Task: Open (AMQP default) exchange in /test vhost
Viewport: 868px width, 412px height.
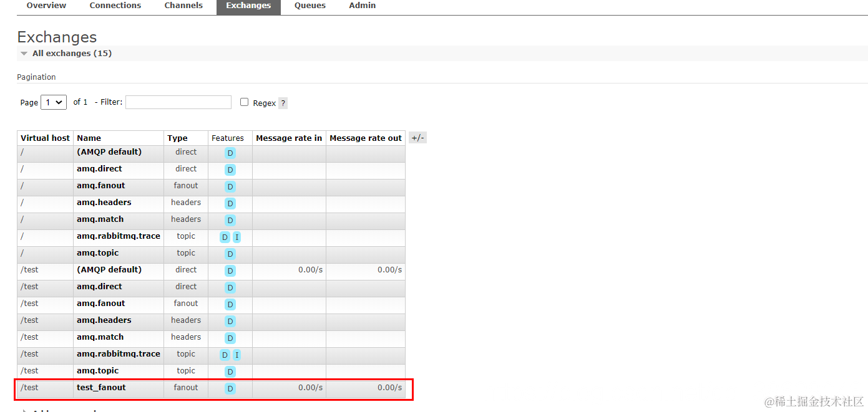Action: [x=109, y=270]
